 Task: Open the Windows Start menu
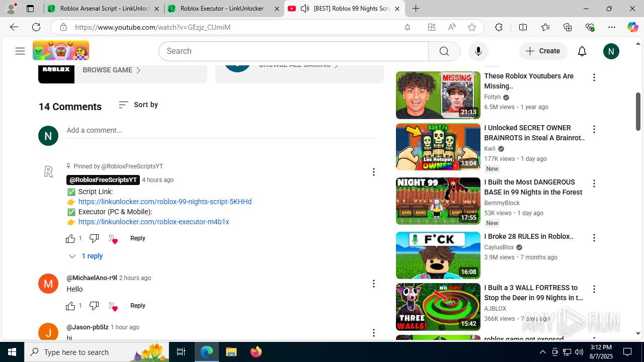12,352
